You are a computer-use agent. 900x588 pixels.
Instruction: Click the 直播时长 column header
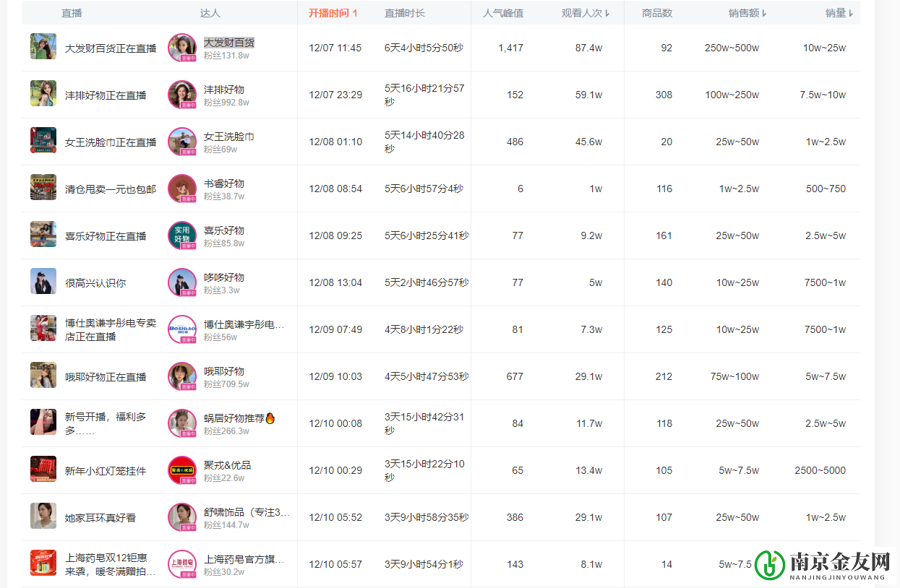tap(406, 12)
